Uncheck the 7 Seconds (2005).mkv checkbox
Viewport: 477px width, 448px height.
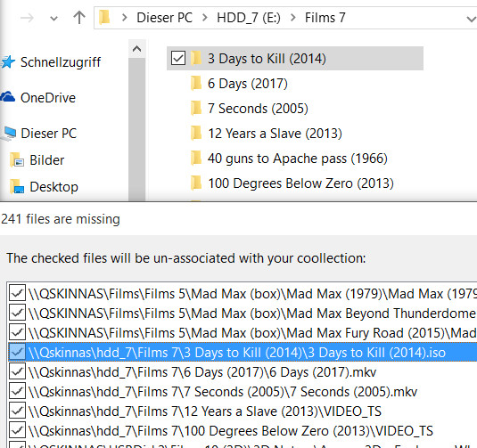coord(17,391)
